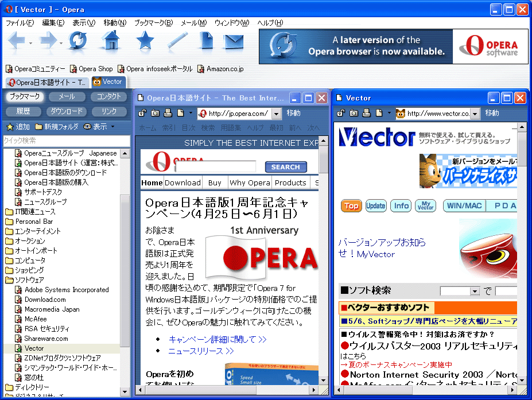532x400 pixels.
Task: Select Shareware.com bookmark in list
Action: 41,339
